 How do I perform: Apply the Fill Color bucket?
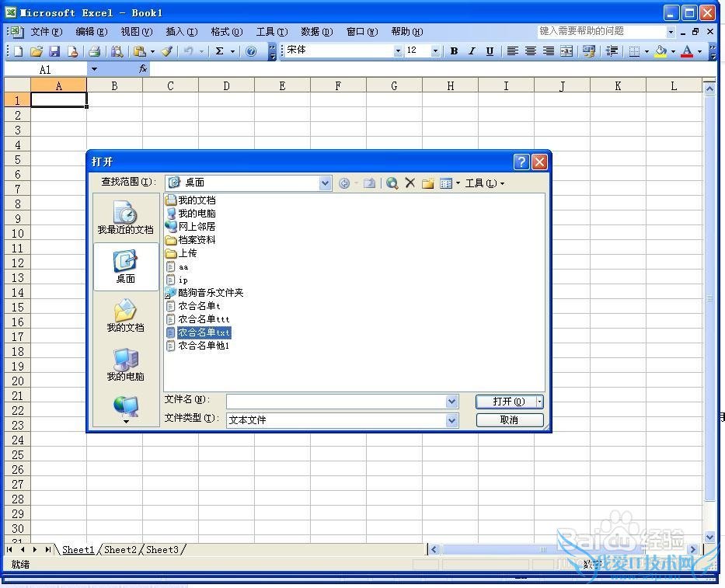[x=661, y=51]
